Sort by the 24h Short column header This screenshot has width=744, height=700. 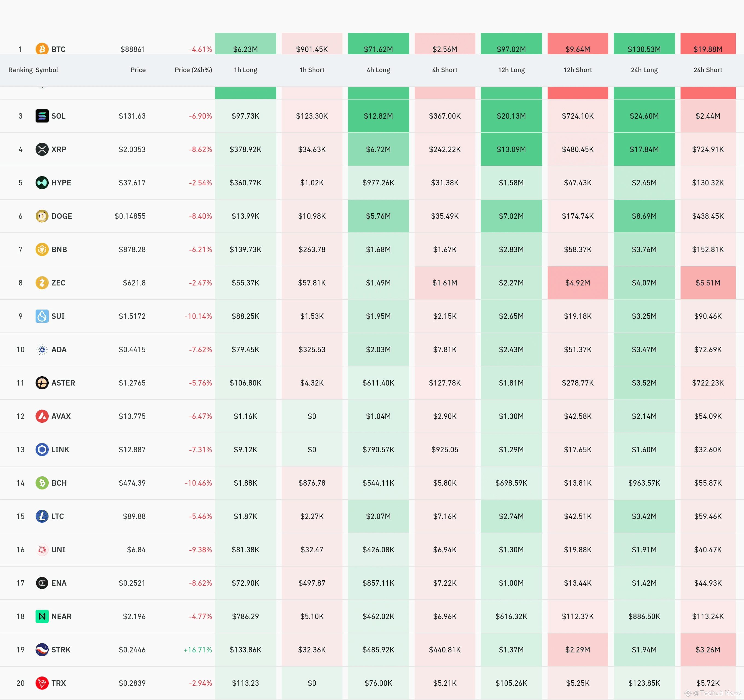click(707, 70)
